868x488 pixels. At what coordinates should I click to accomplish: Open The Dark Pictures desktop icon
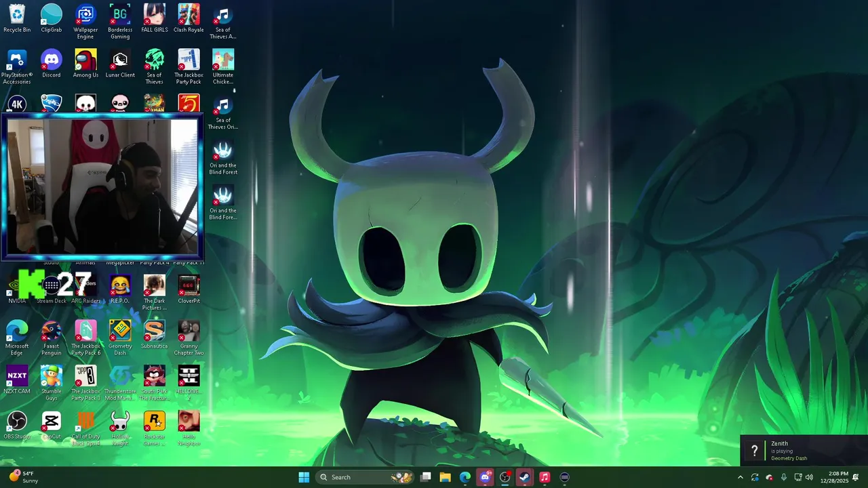pyautogui.click(x=155, y=292)
